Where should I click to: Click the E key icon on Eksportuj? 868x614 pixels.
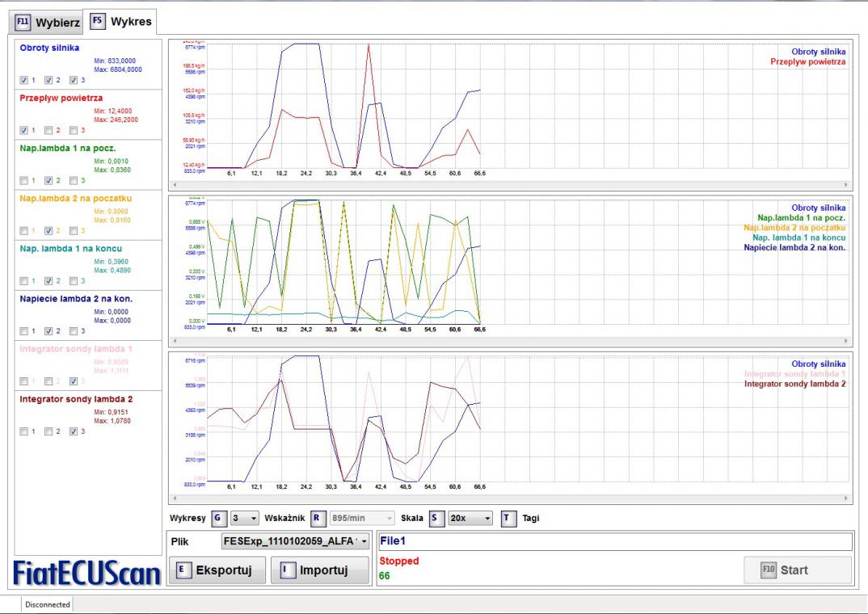[x=183, y=570]
